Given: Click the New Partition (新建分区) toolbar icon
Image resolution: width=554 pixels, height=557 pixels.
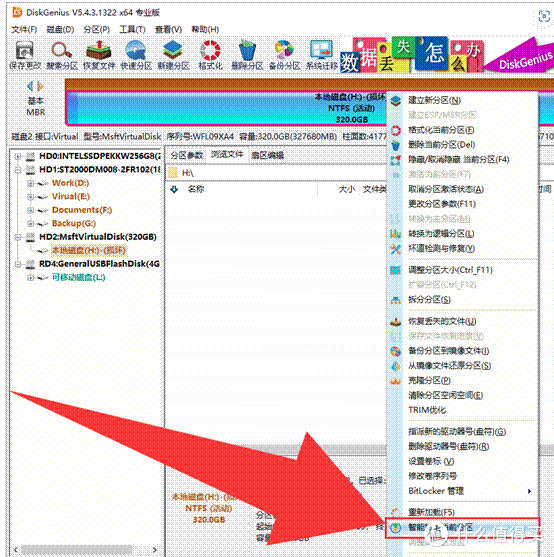Looking at the screenshot, I should (173, 55).
